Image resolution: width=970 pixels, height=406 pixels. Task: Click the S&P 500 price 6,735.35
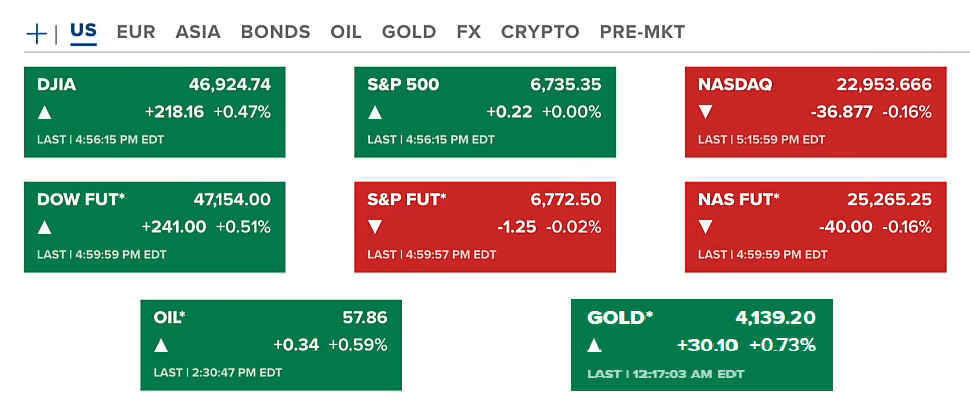(x=565, y=85)
